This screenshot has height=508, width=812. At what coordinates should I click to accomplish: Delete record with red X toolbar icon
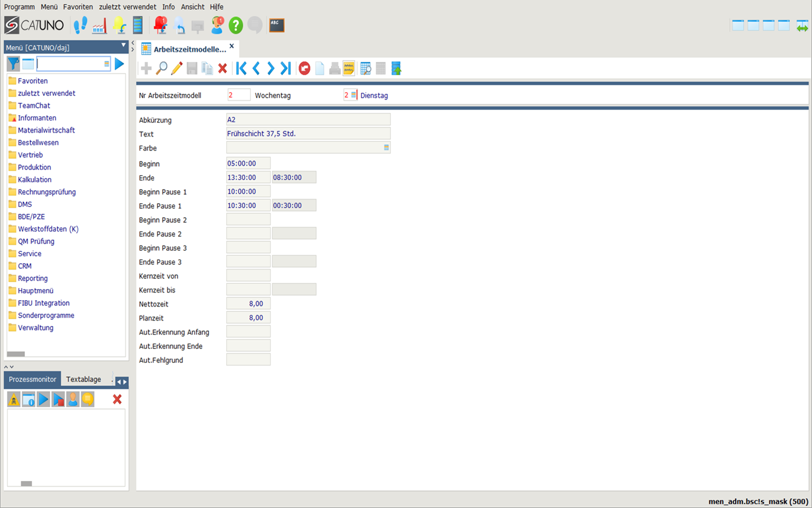pyautogui.click(x=222, y=68)
